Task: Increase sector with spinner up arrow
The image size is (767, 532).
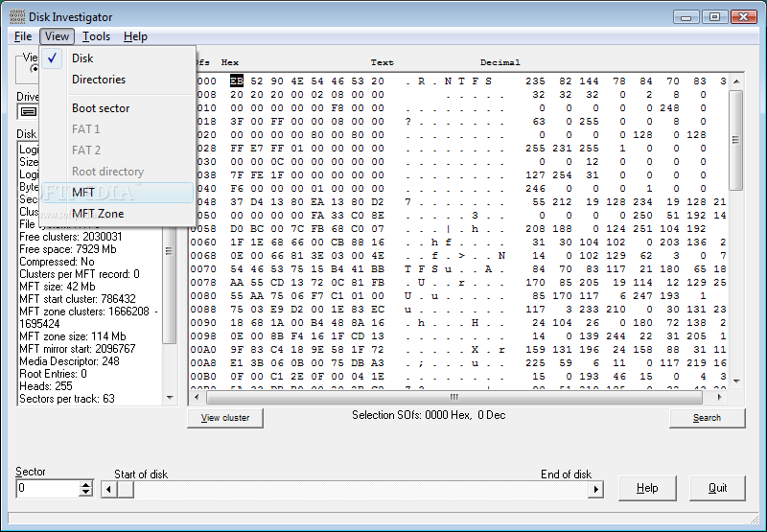Action: point(86,485)
